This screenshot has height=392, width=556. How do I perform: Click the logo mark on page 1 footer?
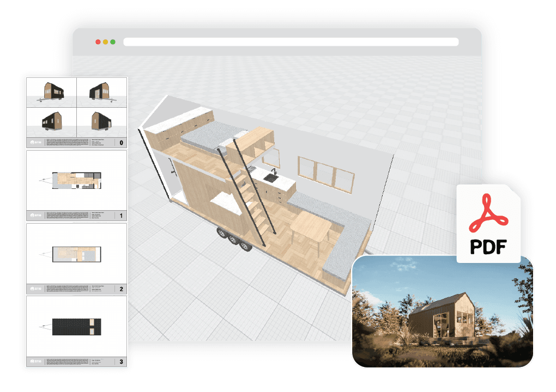(33, 215)
